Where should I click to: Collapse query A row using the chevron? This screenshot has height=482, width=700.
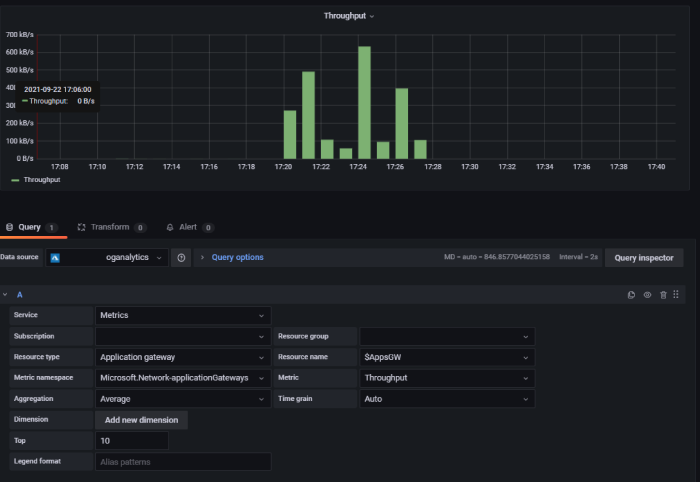tap(5, 295)
